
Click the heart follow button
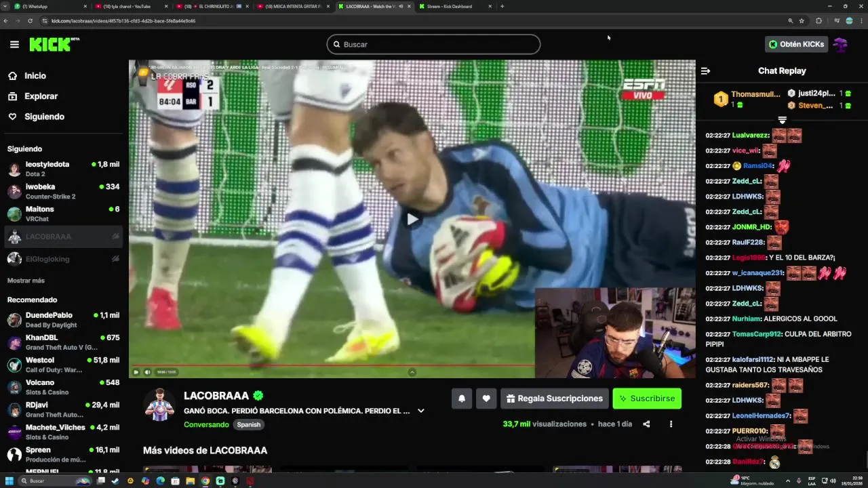[486, 399]
